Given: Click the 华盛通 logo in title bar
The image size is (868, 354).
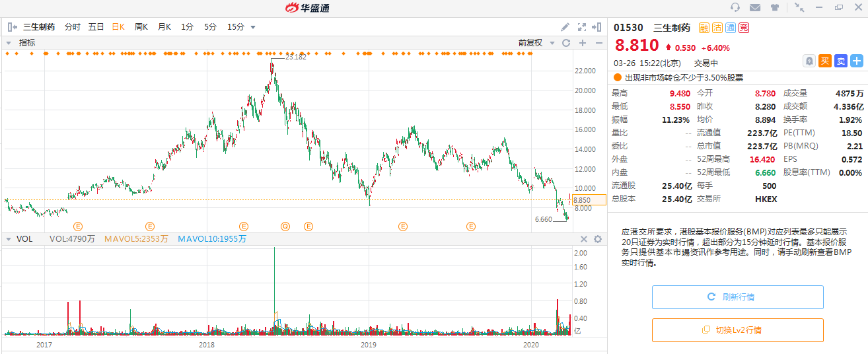Looking at the screenshot, I should pyautogui.click(x=307, y=7).
